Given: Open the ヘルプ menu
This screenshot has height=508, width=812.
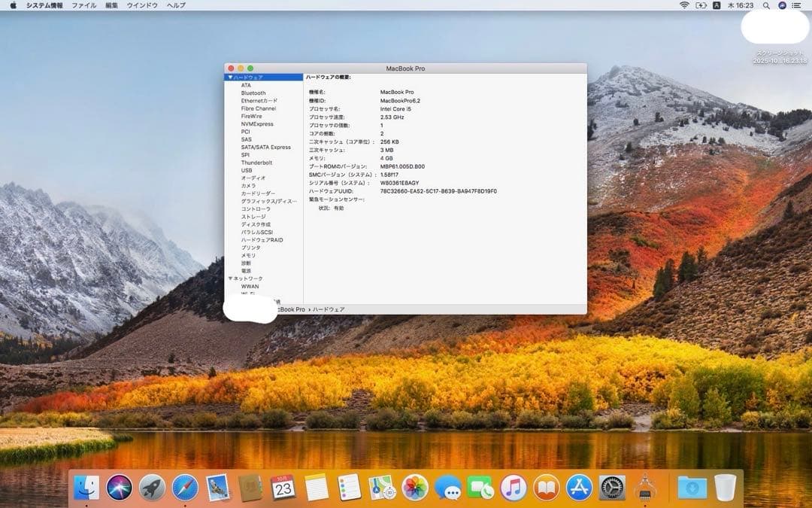Looking at the screenshot, I should coord(176,5).
